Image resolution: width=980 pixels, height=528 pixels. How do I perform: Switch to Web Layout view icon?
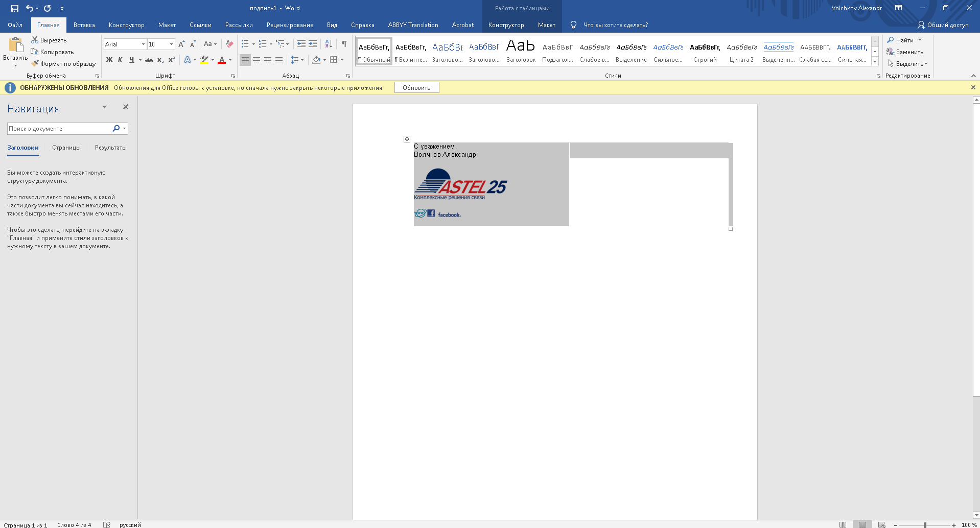(882, 524)
